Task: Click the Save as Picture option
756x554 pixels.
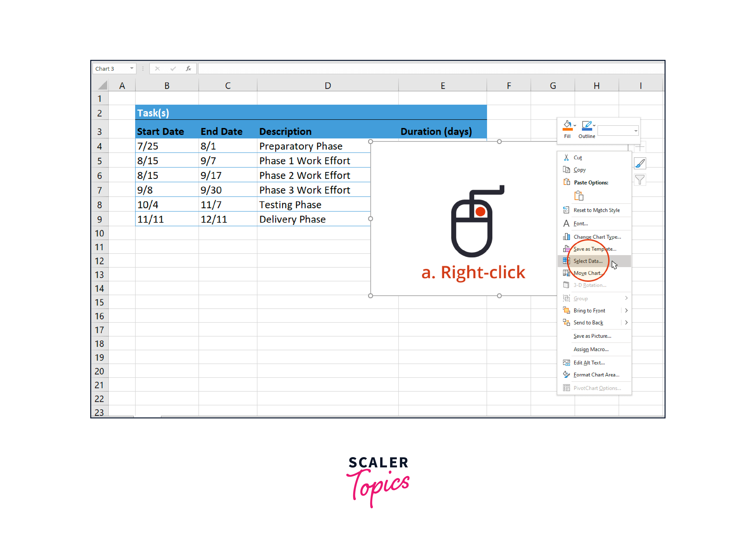Action: [592, 336]
